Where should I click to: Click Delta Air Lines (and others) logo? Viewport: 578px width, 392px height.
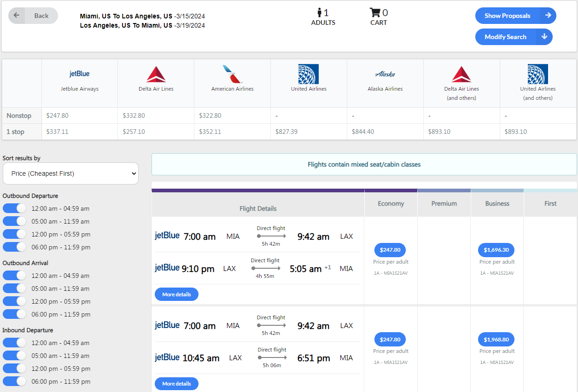[x=461, y=74]
